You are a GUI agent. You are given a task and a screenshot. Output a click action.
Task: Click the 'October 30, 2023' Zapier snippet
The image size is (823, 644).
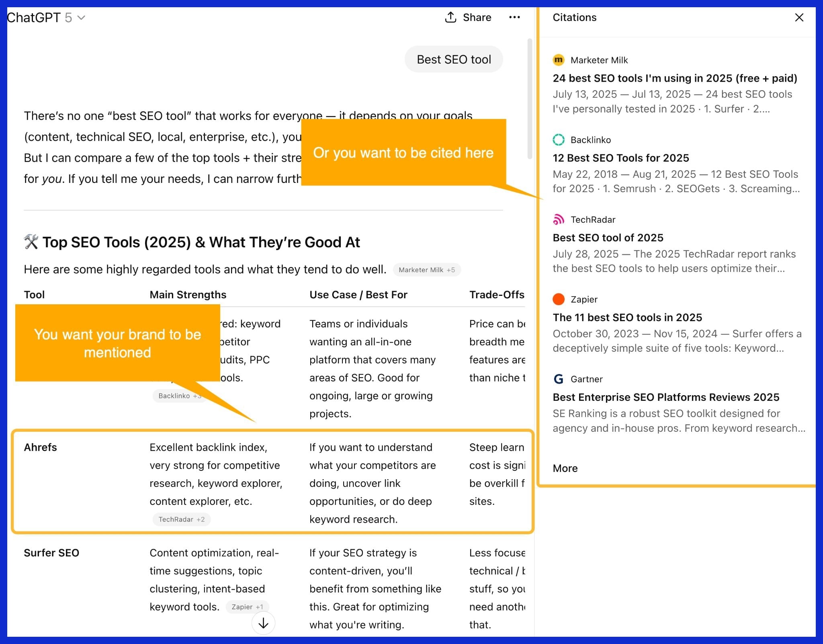pyautogui.click(x=677, y=341)
